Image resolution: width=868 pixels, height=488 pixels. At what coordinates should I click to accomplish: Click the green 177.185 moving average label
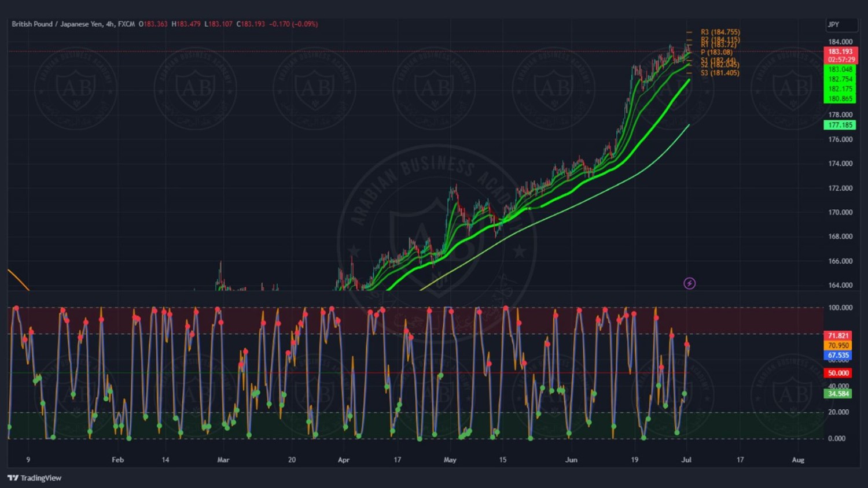pyautogui.click(x=840, y=125)
